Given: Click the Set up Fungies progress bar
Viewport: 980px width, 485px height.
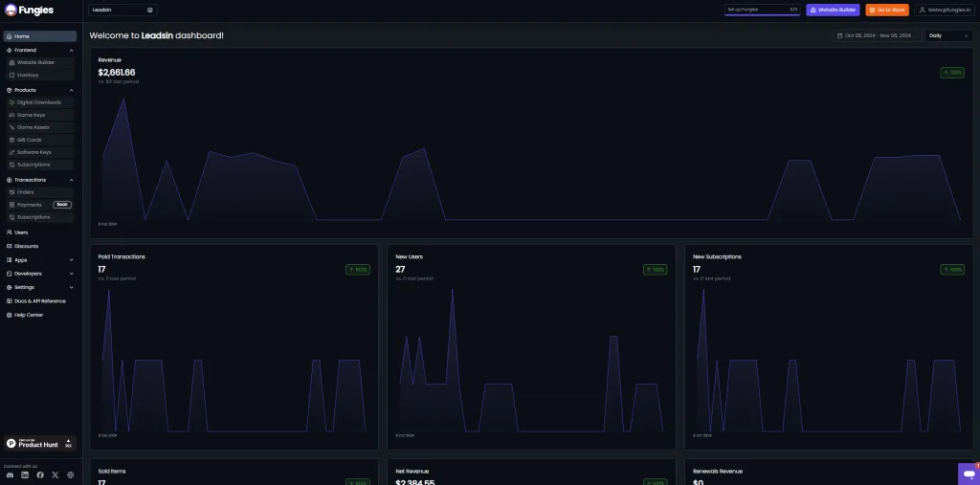Looking at the screenshot, I should click(x=763, y=10).
